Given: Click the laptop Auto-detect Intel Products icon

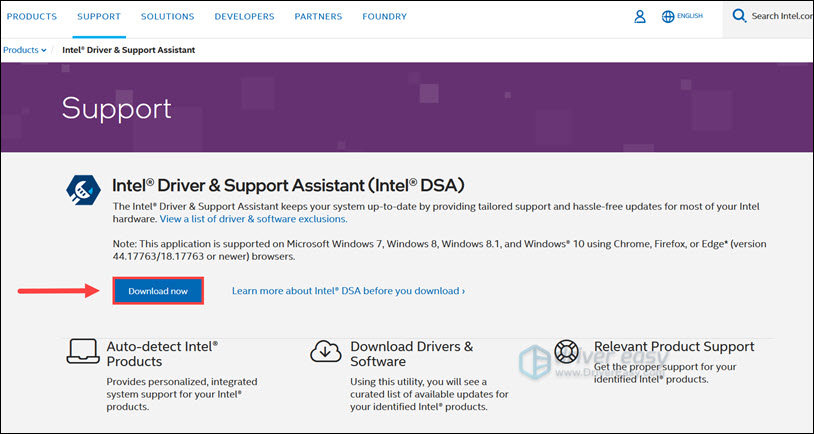Looking at the screenshot, I should [82, 351].
